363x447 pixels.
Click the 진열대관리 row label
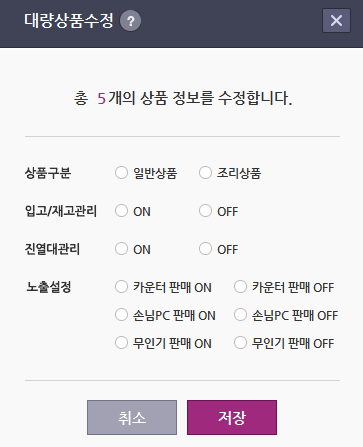(x=52, y=249)
